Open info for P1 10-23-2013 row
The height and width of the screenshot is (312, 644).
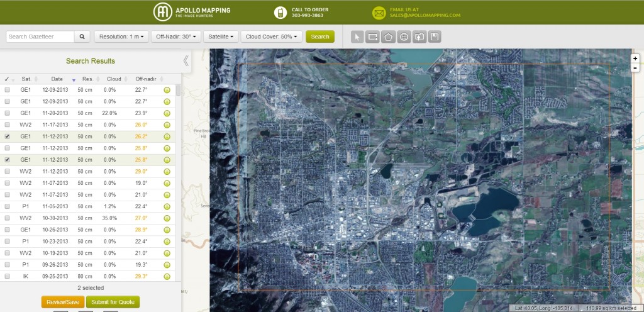click(167, 242)
